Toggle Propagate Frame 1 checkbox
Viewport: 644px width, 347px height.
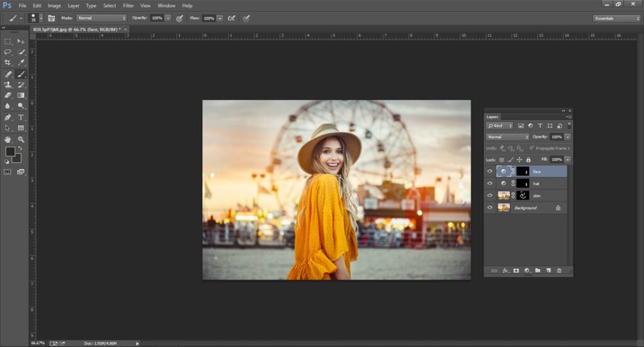click(531, 148)
